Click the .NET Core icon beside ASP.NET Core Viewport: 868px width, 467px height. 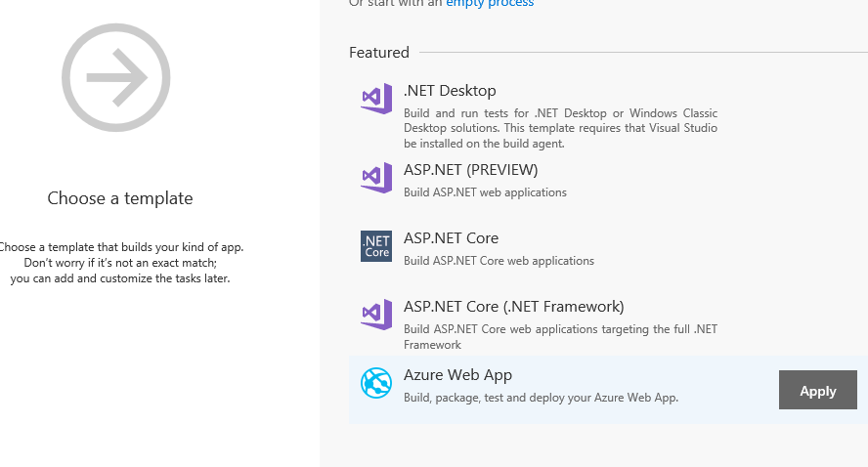[376, 246]
